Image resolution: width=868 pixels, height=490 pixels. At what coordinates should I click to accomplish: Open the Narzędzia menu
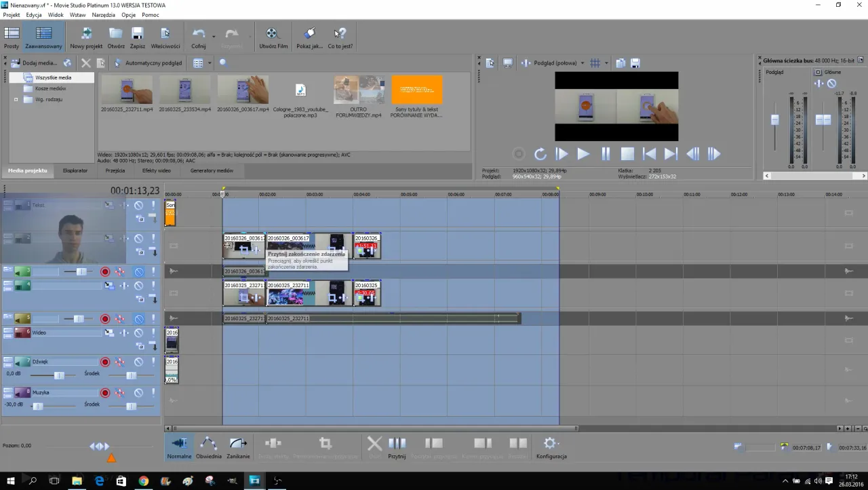[104, 15]
